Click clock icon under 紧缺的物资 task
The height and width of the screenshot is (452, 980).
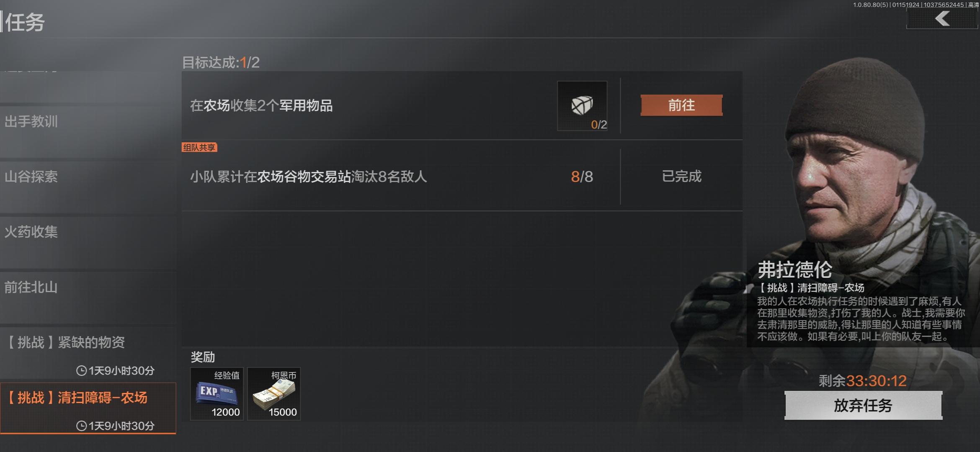tap(81, 371)
